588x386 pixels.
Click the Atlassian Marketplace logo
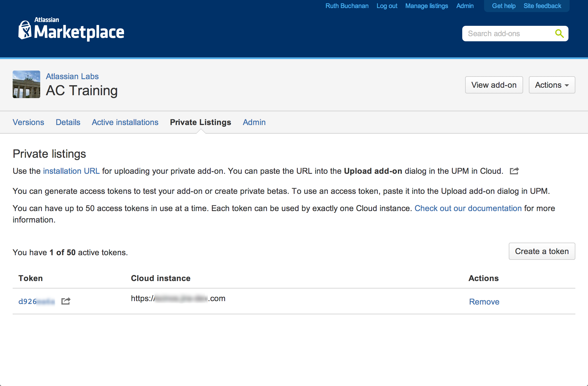(x=71, y=30)
